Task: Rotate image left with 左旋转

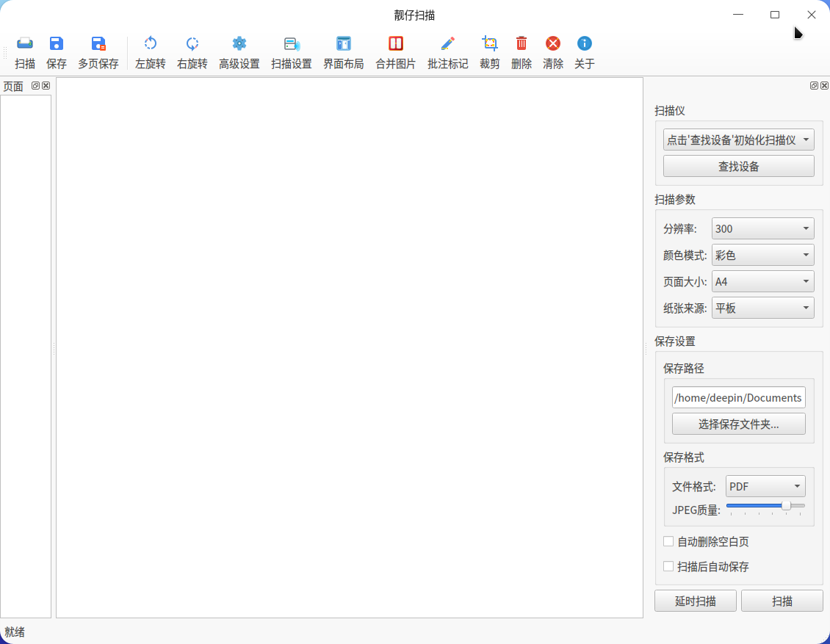Action: coord(151,43)
